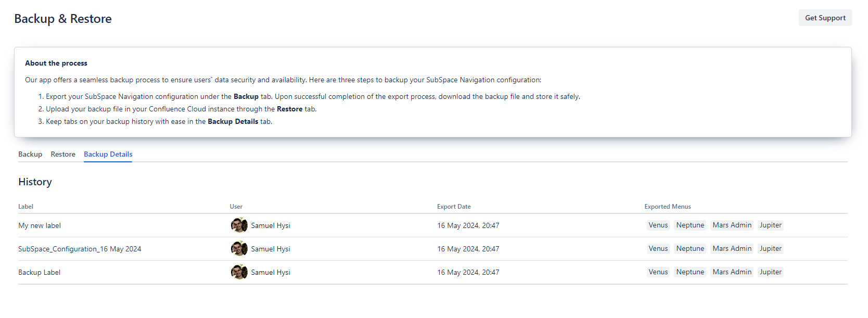Click the Label column header
Screen dimensions: 868x318
point(25,207)
